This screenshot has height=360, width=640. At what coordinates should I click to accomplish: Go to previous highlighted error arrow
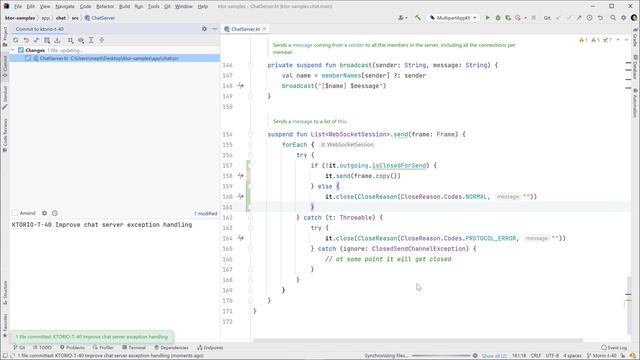coord(618,40)
